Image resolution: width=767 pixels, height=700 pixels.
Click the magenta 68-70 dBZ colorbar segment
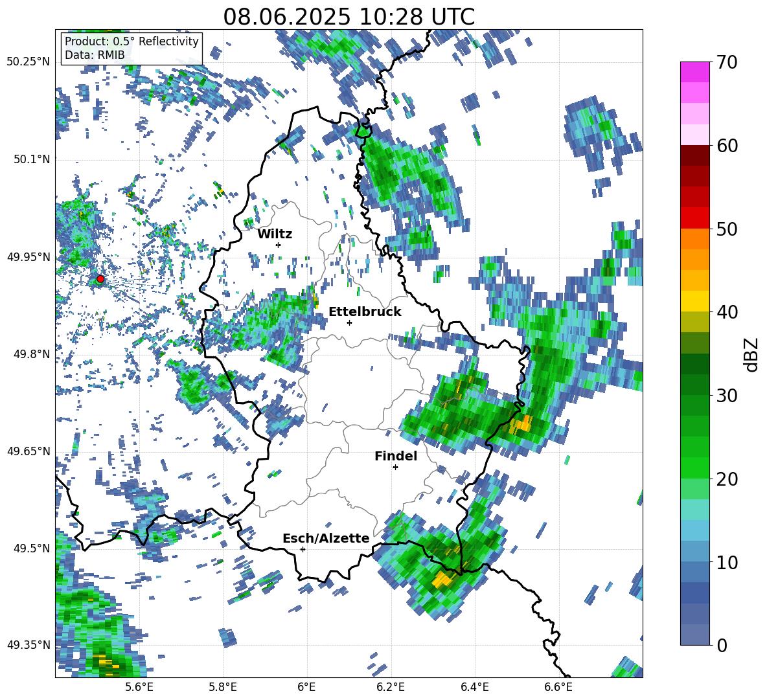coord(694,72)
